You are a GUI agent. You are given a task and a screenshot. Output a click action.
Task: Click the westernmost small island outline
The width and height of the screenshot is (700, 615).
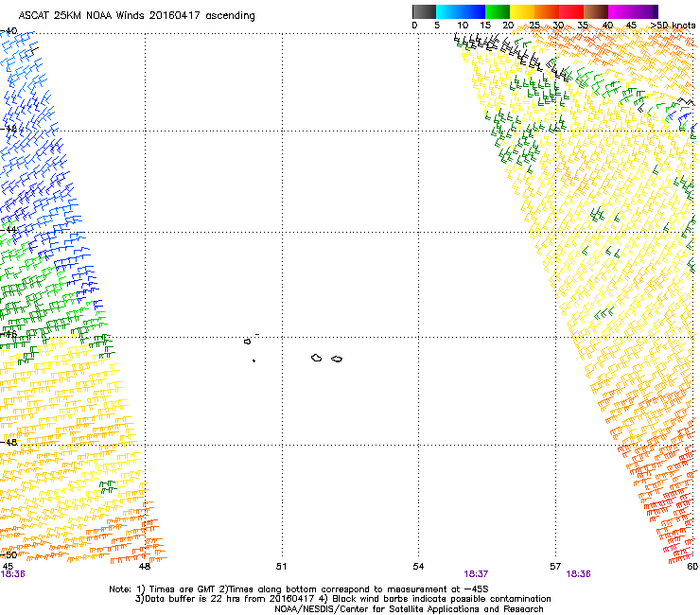pyautogui.click(x=247, y=342)
